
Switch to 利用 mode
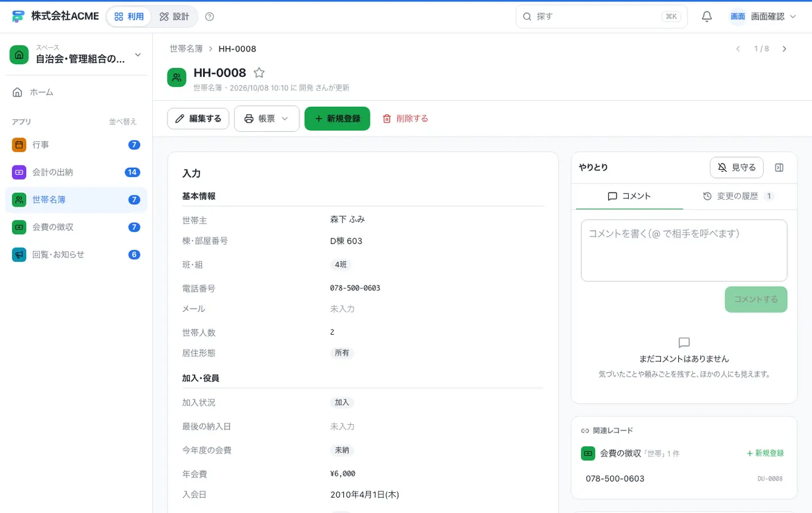[129, 16]
